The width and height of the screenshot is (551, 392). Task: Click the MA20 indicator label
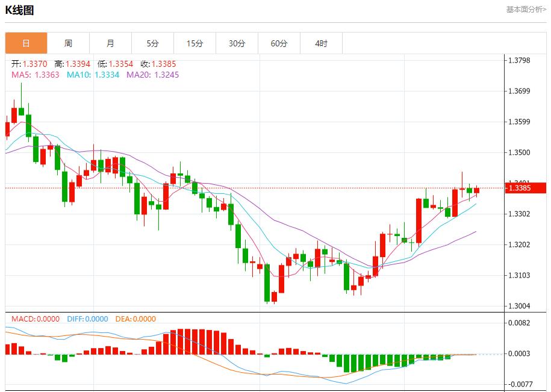152,75
